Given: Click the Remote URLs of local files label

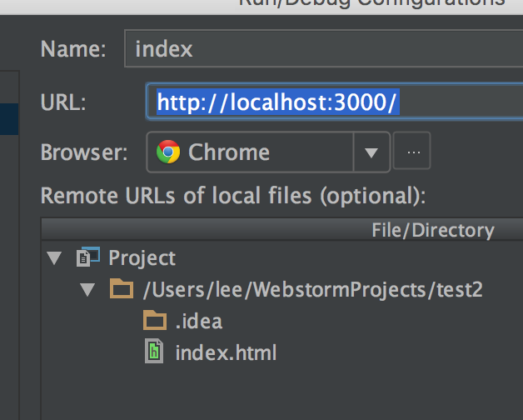Looking at the screenshot, I should (233, 196).
